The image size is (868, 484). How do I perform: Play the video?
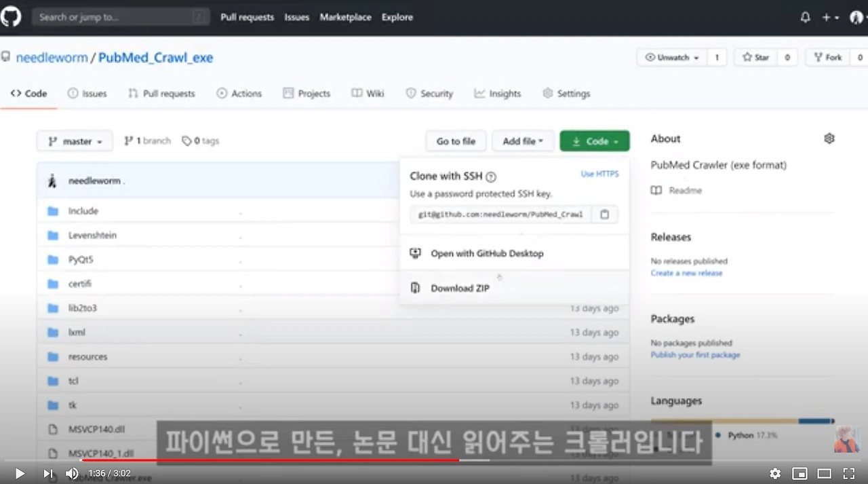(20, 473)
